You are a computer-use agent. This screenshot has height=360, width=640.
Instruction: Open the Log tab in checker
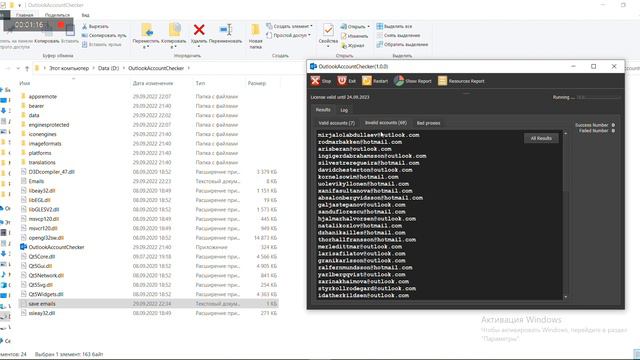pyautogui.click(x=344, y=110)
